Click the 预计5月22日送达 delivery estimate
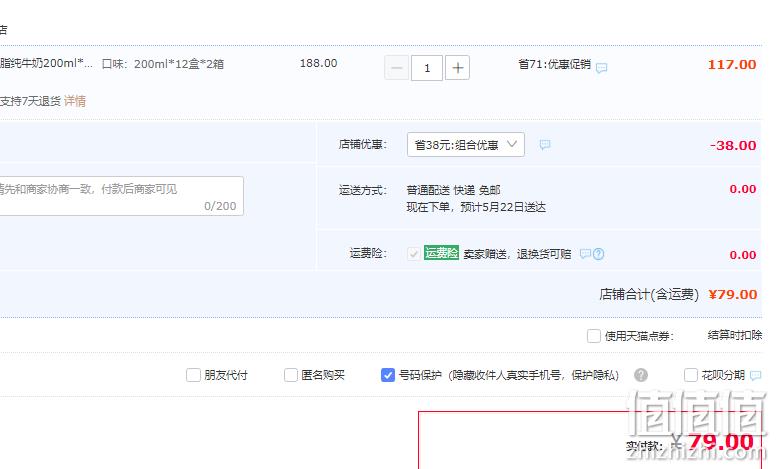Screen dimensions: 776x469 [503, 207]
